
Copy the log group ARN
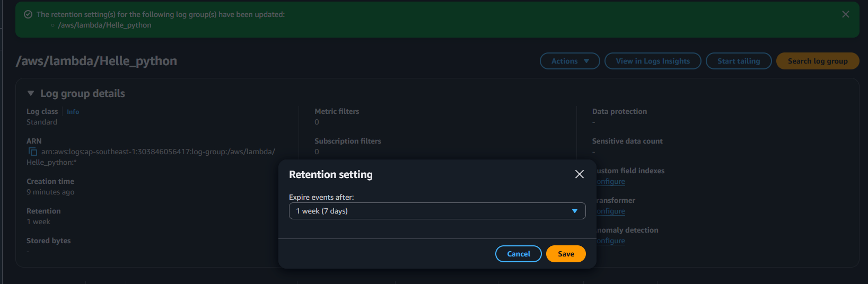33,152
